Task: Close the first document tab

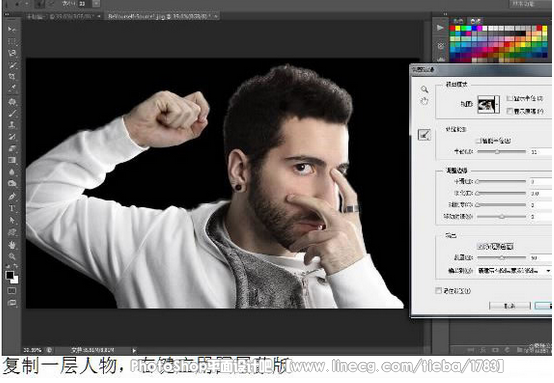Action: (99, 16)
